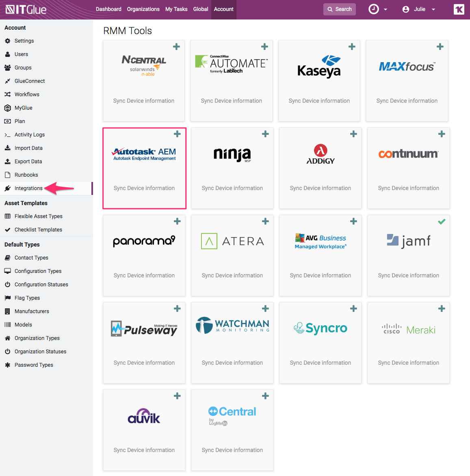Add AVG Managed Workplace with plus icon
The width and height of the screenshot is (470, 476).
point(353,221)
